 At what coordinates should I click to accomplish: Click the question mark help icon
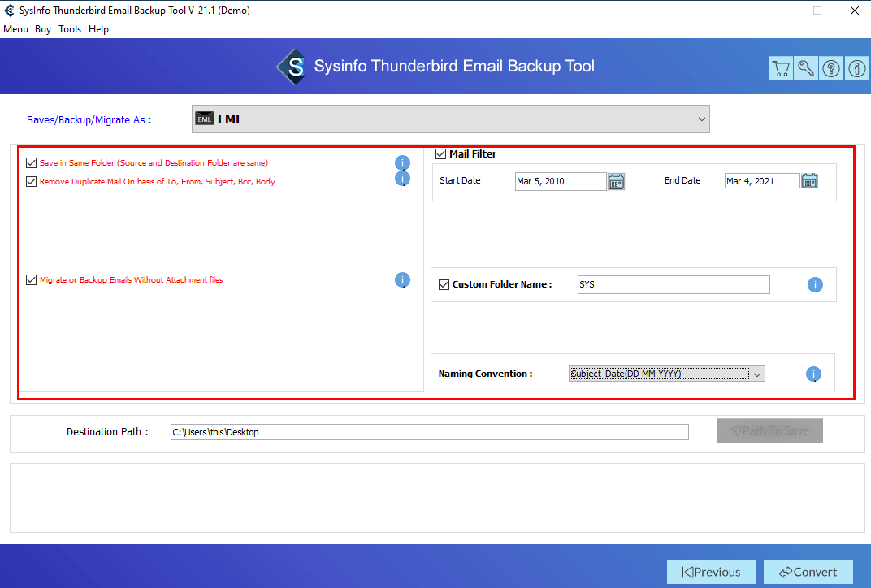831,69
